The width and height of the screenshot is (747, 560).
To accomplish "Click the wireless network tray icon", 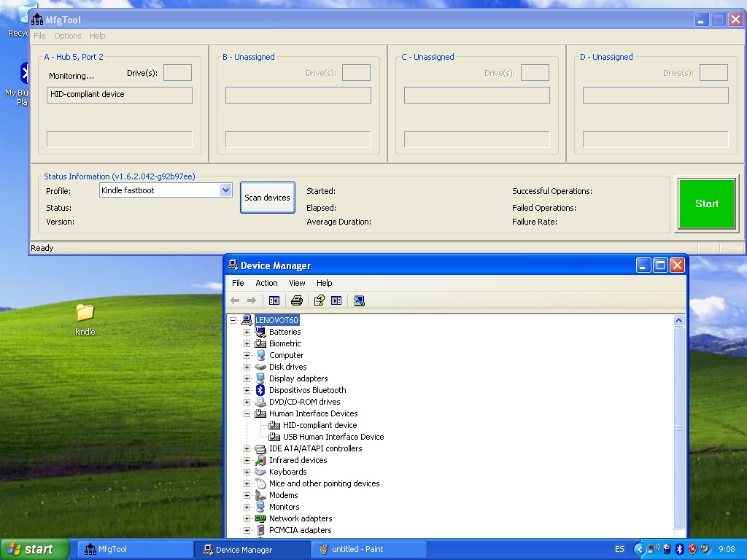I will 654,549.
